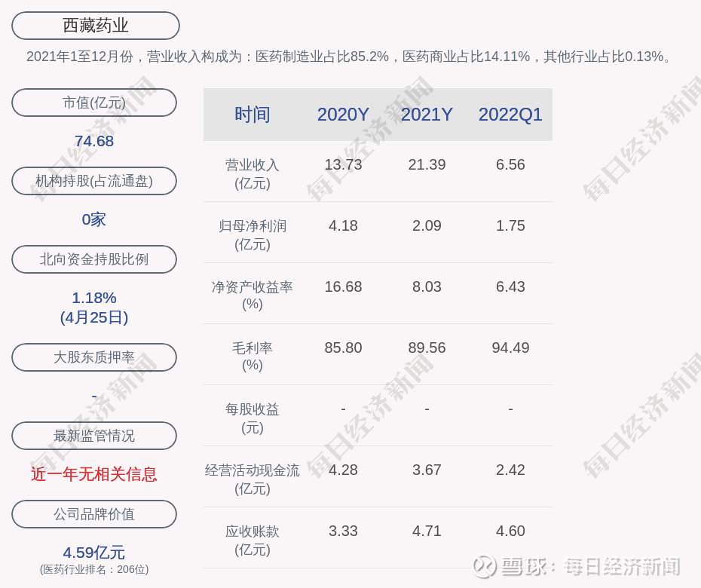Select the 市值(亿元) label pill
Image resolution: width=701 pixels, height=588 pixels.
click(x=94, y=103)
